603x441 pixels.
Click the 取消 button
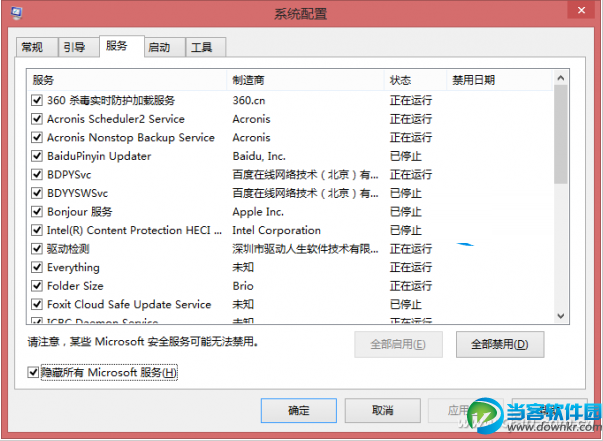[x=382, y=410]
